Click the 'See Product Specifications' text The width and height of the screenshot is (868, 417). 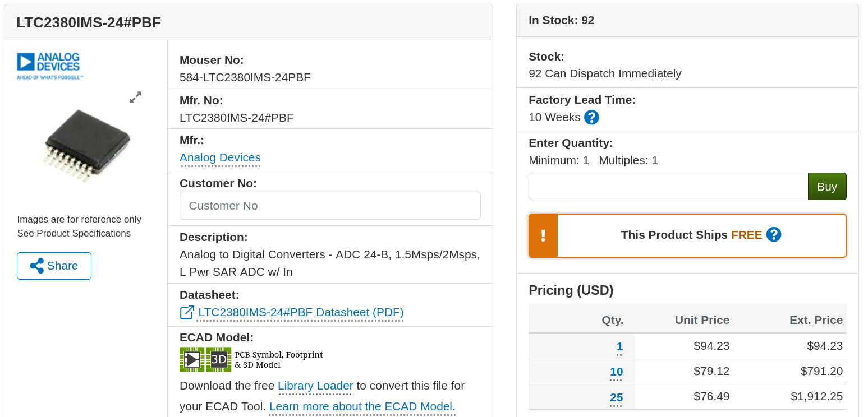(x=74, y=234)
